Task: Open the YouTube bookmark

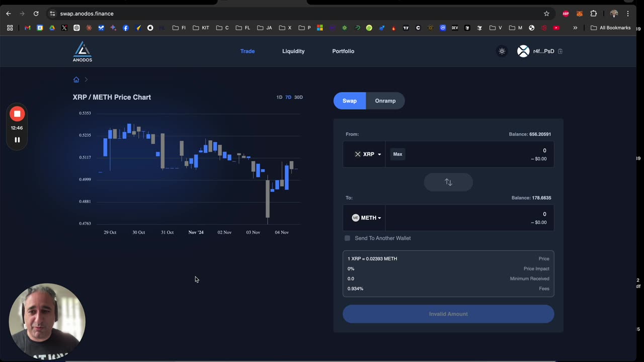Action: click(556, 28)
